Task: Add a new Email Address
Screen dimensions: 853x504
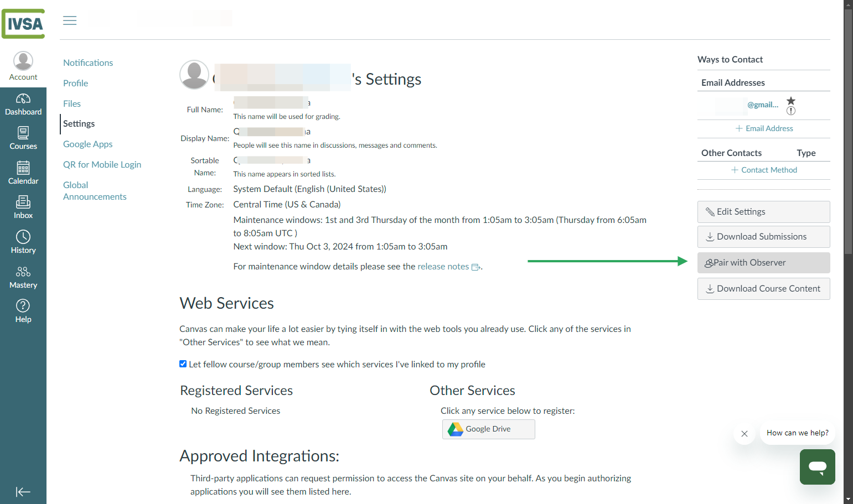Action: click(764, 128)
